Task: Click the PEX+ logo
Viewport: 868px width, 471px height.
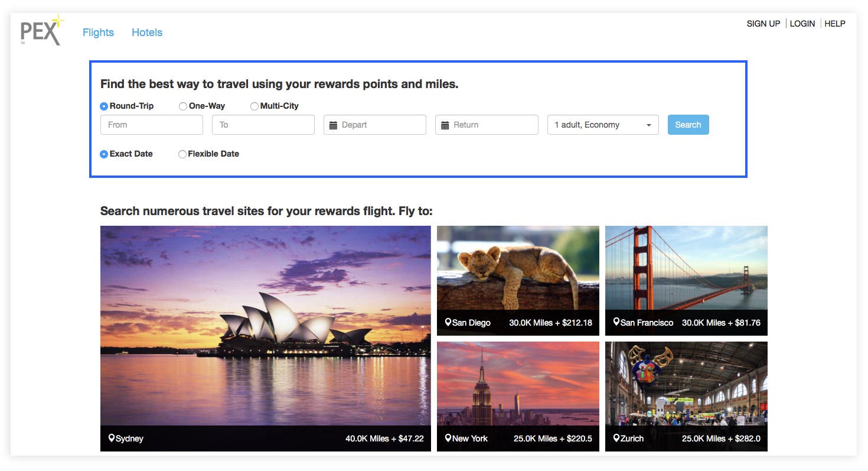Action: [42, 31]
